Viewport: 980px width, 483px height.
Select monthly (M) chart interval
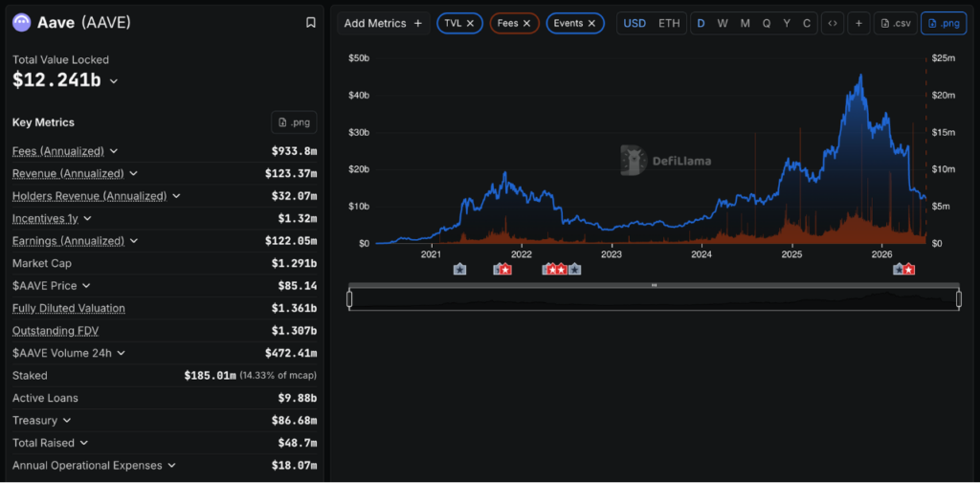(x=745, y=23)
